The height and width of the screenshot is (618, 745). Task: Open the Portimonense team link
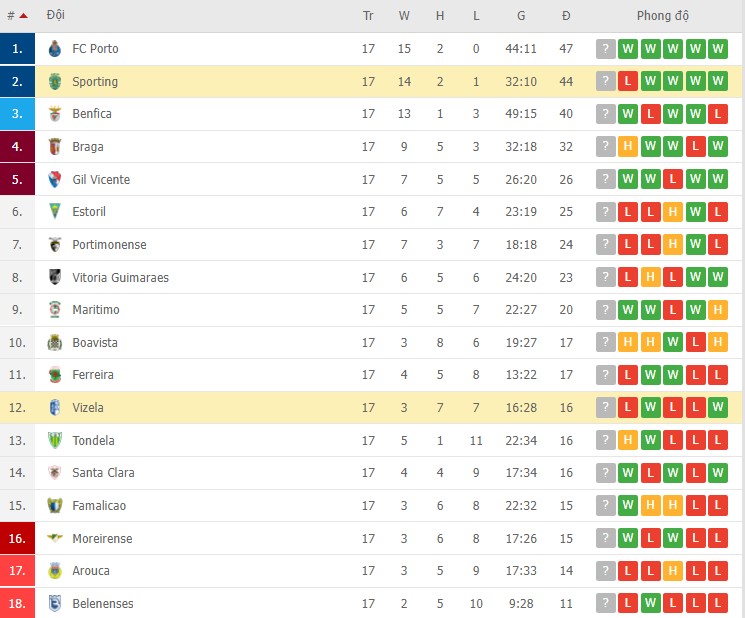pos(109,245)
